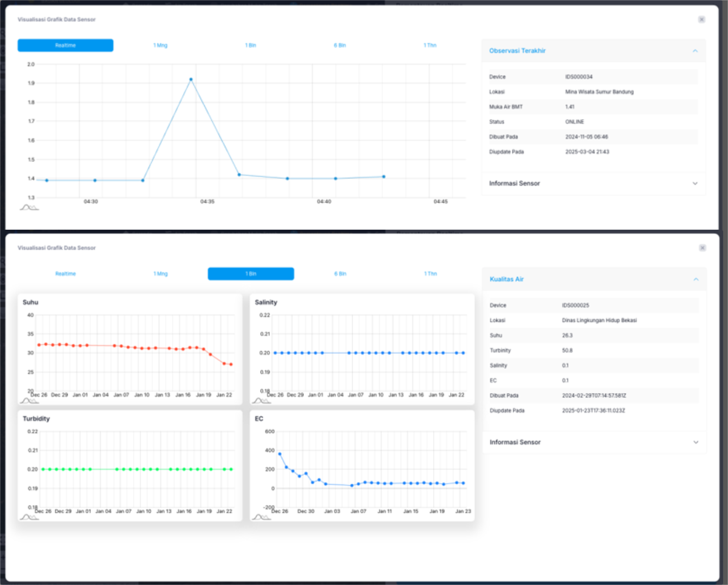
Task: Expand Informasi Sensor below Kualitas Air
Action: click(695, 443)
